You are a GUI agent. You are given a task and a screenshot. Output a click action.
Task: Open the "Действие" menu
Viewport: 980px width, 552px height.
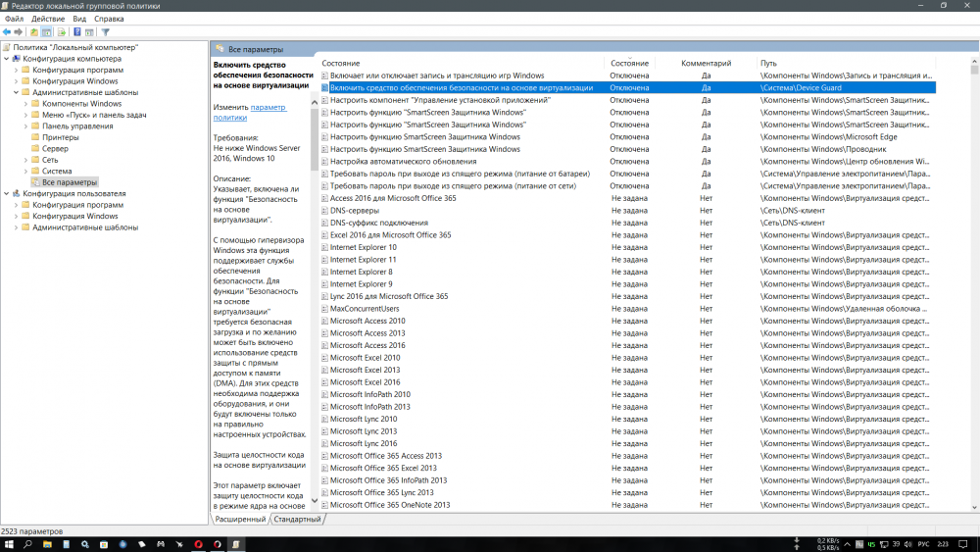[x=48, y=19]
